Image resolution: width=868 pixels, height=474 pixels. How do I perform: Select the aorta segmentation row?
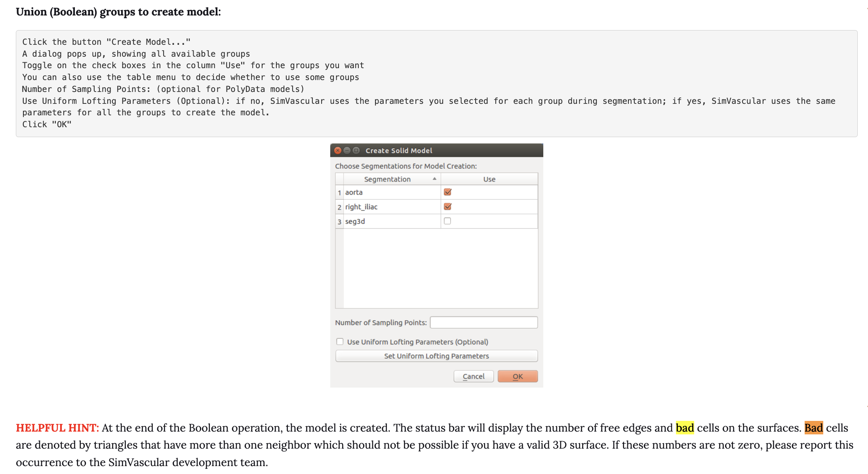click(x=392, y=192)
